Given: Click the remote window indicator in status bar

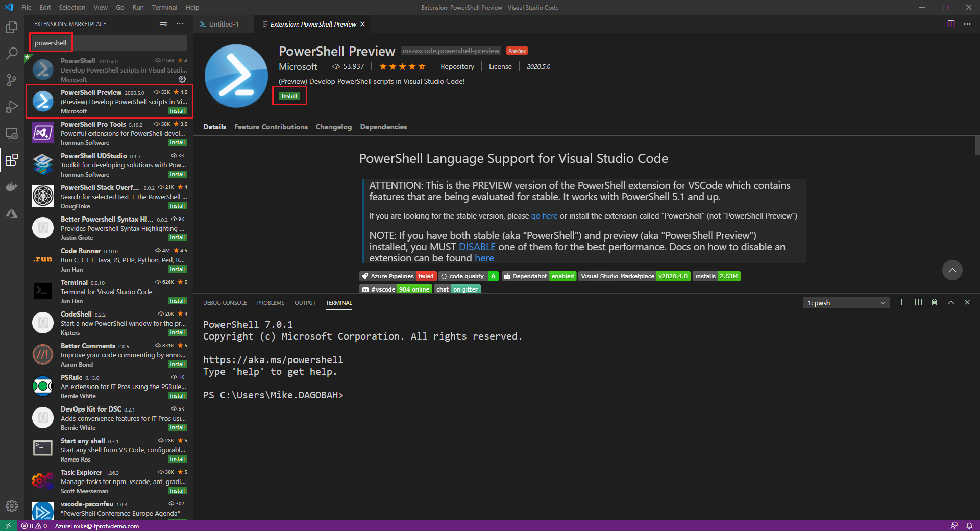Looking at the screenshot, I should (x=8, y=526).
